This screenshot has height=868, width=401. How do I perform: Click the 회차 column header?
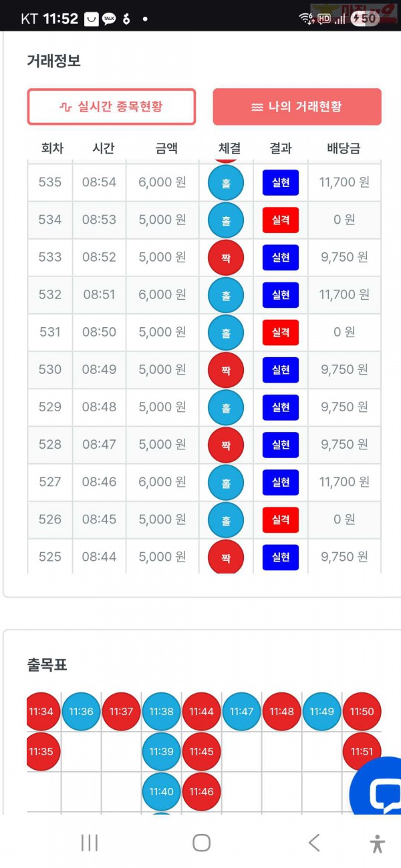pyautogui.click(x=51, y=148)
